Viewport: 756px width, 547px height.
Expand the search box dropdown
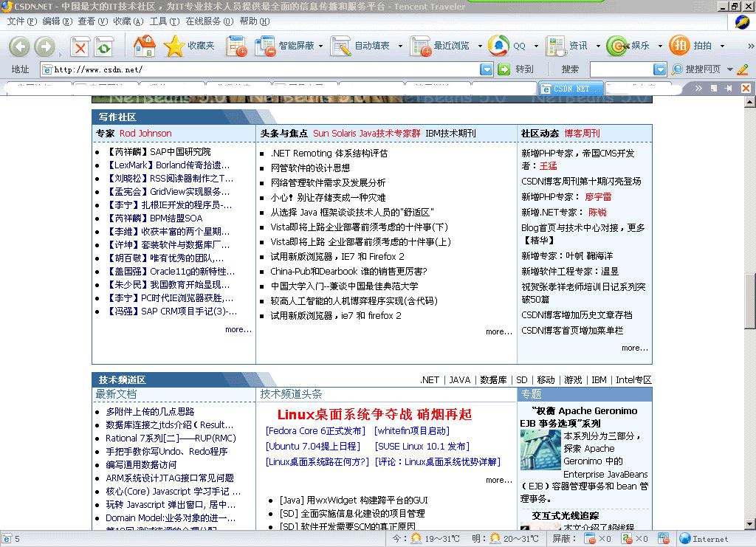coord(660,69)
